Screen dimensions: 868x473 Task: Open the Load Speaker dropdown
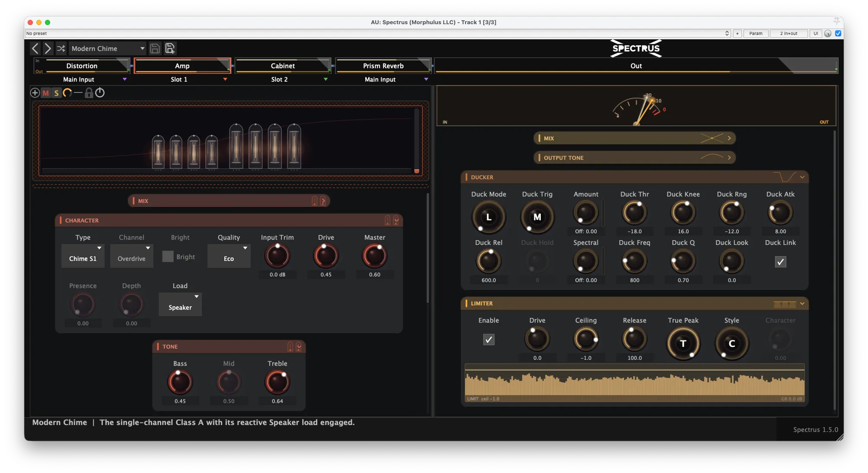[180, 305]
